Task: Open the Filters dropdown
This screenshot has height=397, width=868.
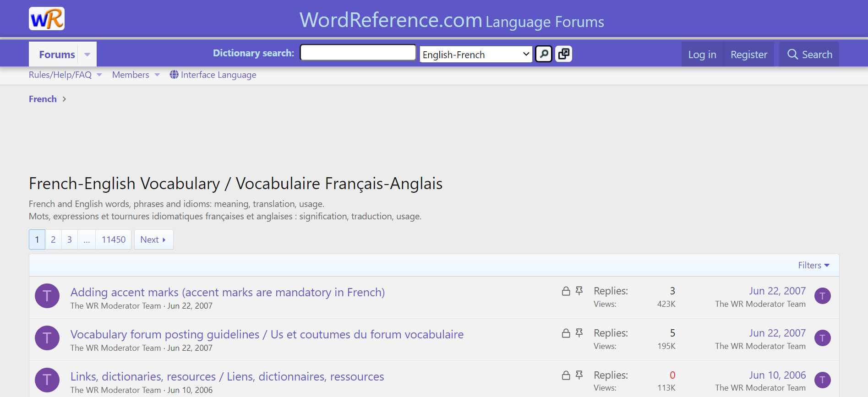Action: coord(814,265)
